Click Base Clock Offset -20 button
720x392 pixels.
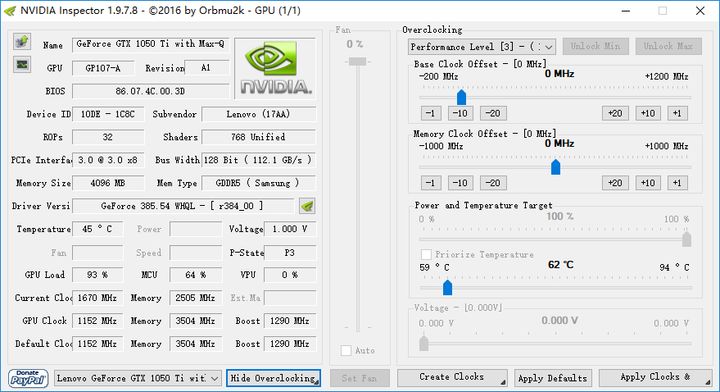pos(493,113)
